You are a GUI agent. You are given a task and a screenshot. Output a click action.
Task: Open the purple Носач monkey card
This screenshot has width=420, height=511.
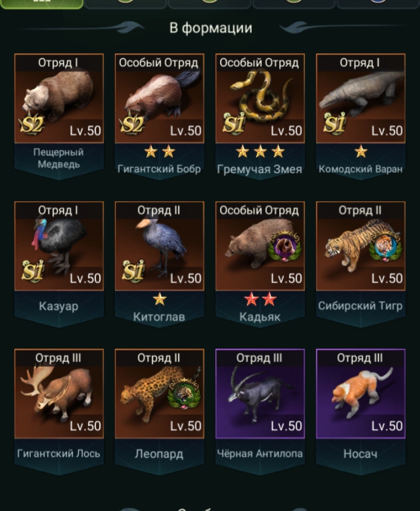coord(361,393)
